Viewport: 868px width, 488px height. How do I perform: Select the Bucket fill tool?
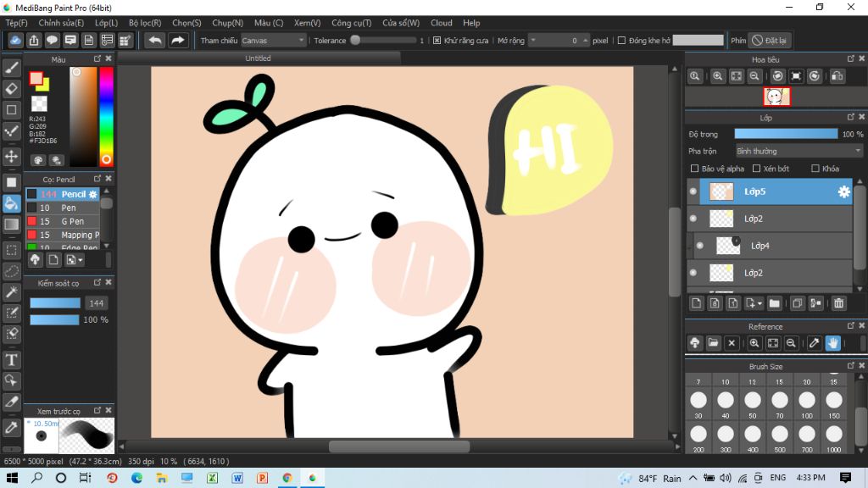[12, 203]
